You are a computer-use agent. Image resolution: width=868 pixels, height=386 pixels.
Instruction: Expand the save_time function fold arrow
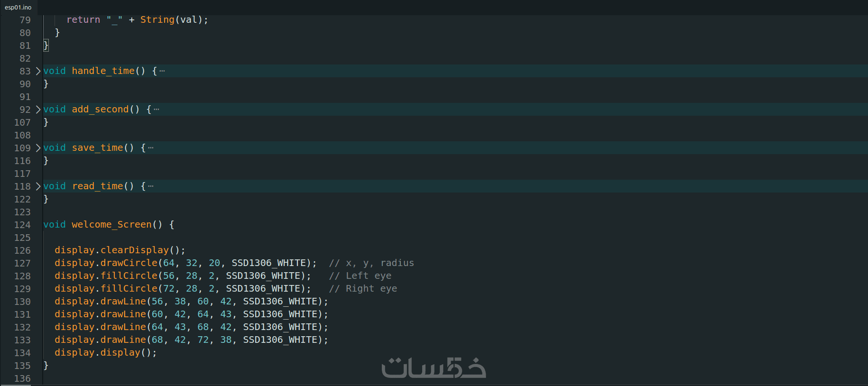[38, 148]
